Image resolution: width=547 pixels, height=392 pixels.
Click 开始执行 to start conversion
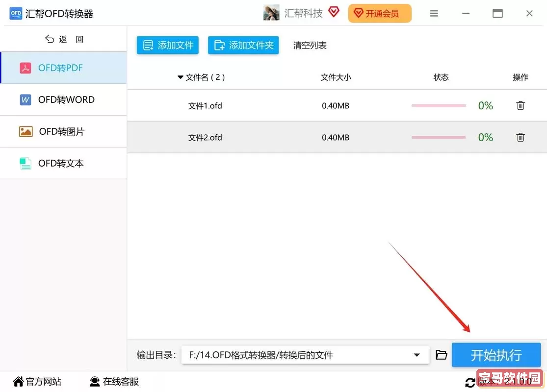(x=496, y=355)
